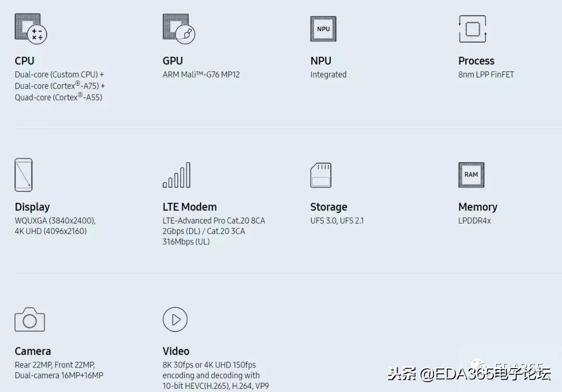562x392 pixels.
Task: Click the RAM Memory chip icon
Action: click(471, 175)
